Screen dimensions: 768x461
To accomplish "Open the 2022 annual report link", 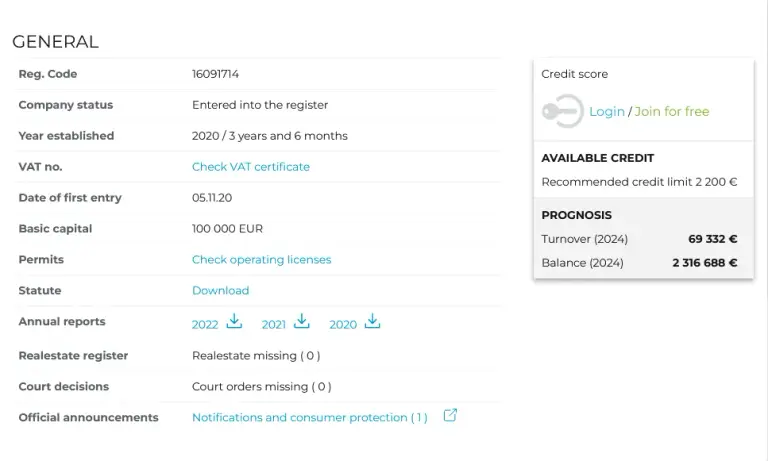I will (205, 325).
